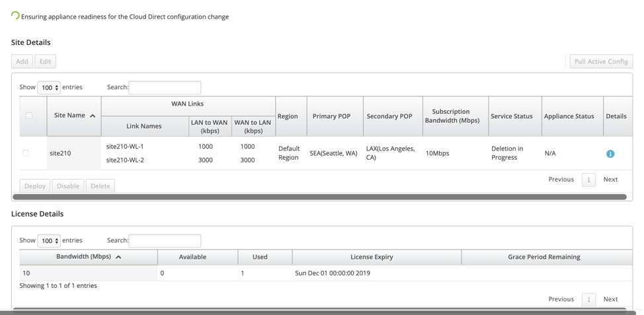The height and width of the screenshot is (315, 644).
Task: Go to Previous page in License Details
Action: click(x=561, y=299)
